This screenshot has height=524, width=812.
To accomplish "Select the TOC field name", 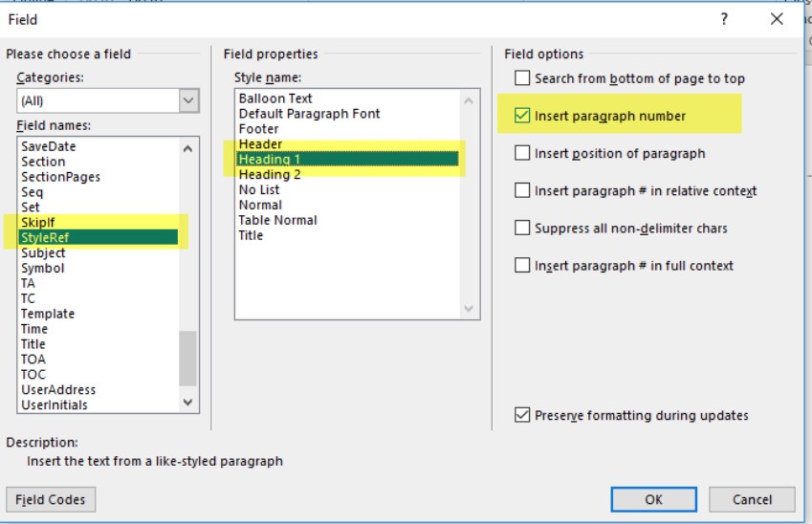I will click(x=33, y=374).
